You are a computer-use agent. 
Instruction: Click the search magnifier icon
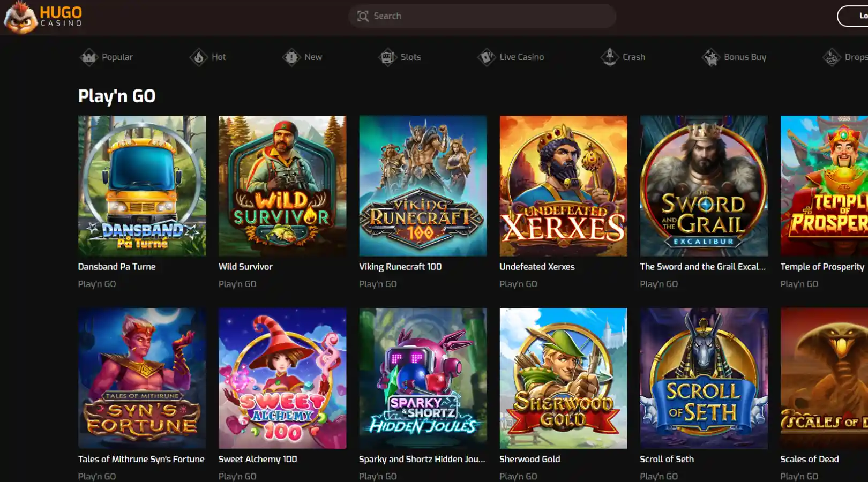(x=363, y=16)
